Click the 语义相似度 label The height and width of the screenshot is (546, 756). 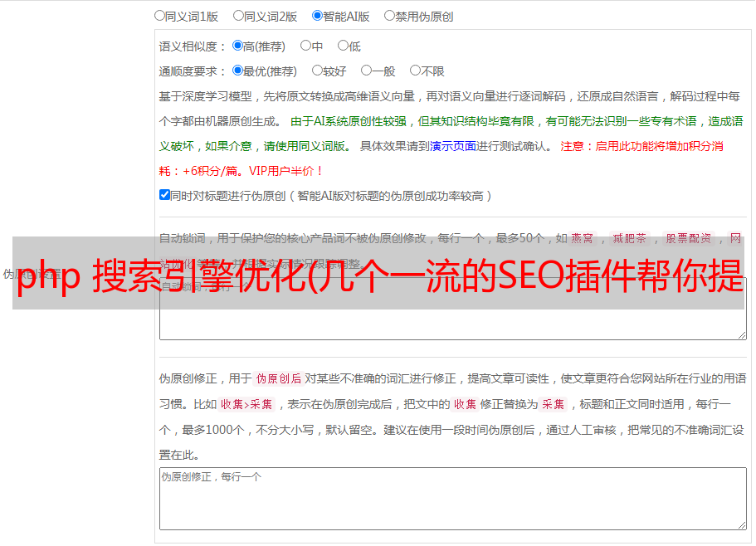pos(193,46)
